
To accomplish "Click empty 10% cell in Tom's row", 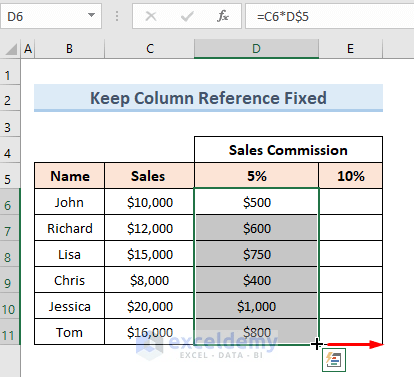I will tap(351, 332).
